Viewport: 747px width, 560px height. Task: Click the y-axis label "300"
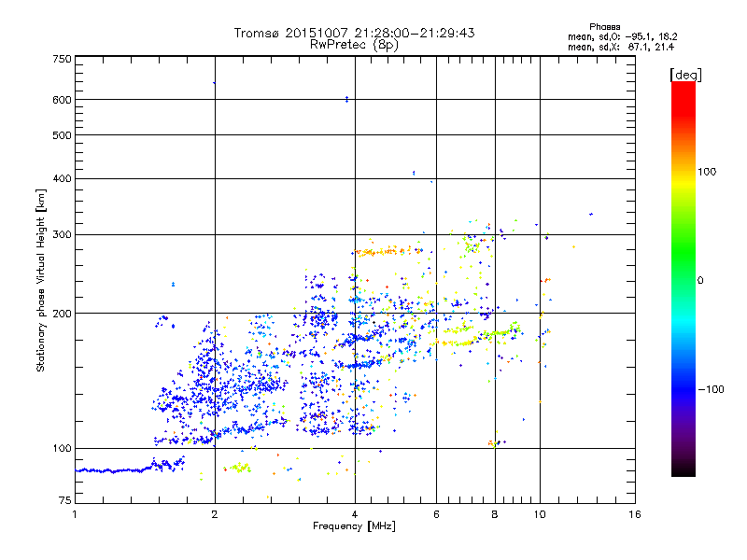[62, 234]
